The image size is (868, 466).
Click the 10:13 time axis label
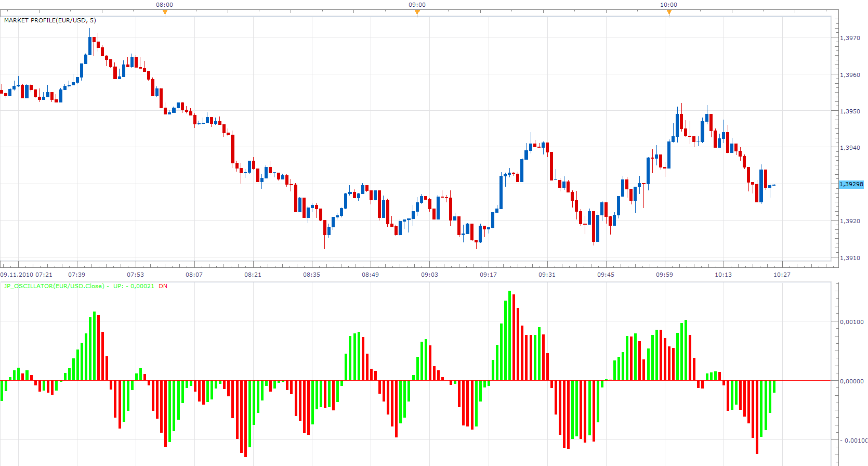723,275
